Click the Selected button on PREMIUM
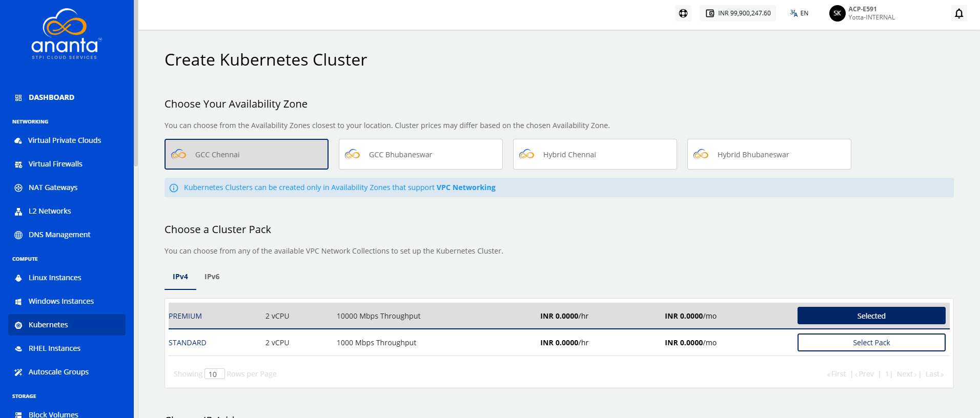 [871, 316]
